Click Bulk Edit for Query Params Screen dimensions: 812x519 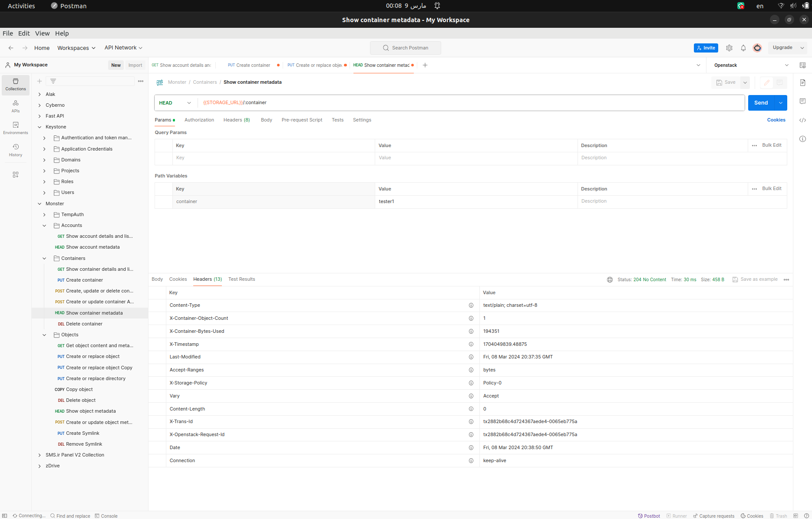click(x=772, y=145)
